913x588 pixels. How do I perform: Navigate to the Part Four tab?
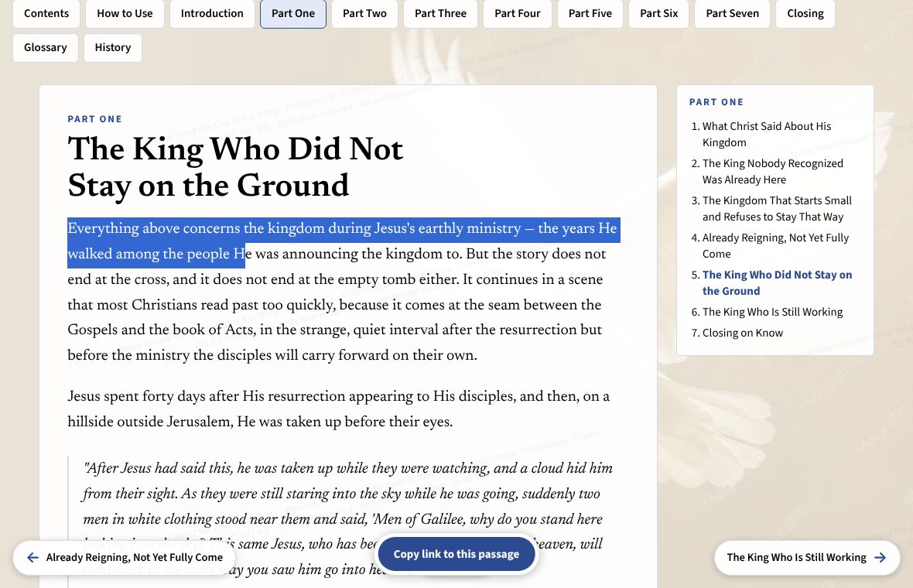[518, 13]
